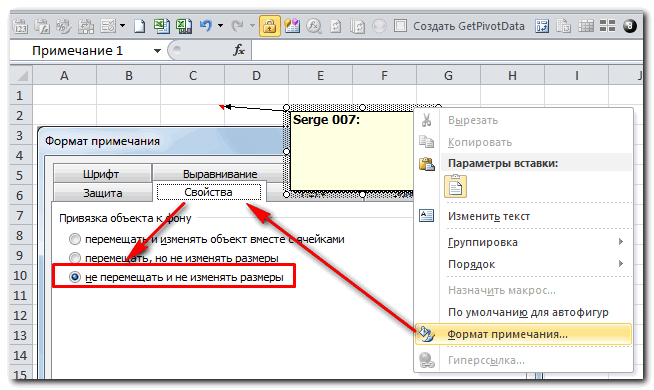Tick the Создать GetPivotData checkbox
The width and height of the screenshot is (654, 390).
[400, 26]
